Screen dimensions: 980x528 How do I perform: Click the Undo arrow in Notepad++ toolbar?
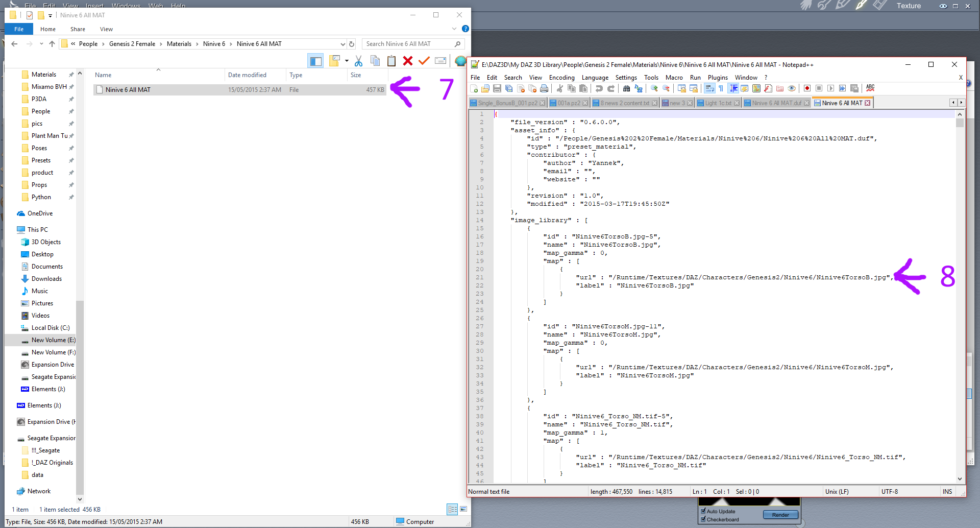click(599, 88)
